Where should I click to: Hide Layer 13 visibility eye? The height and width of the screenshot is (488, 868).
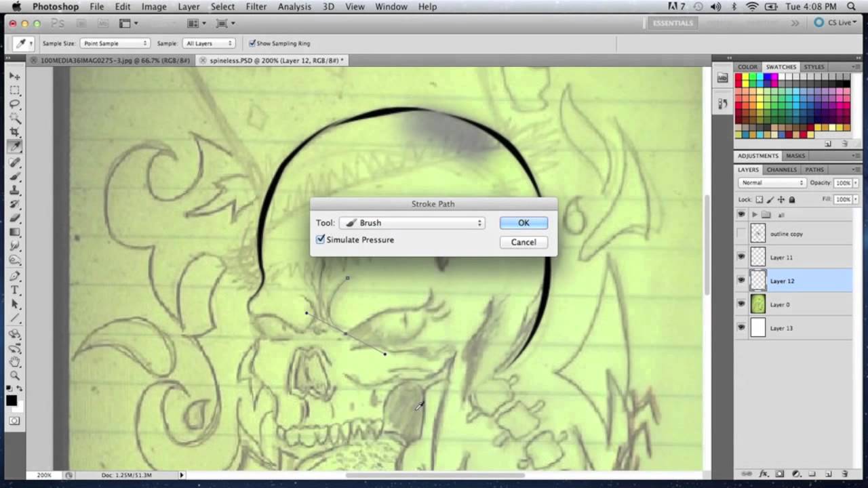point(741,328)
